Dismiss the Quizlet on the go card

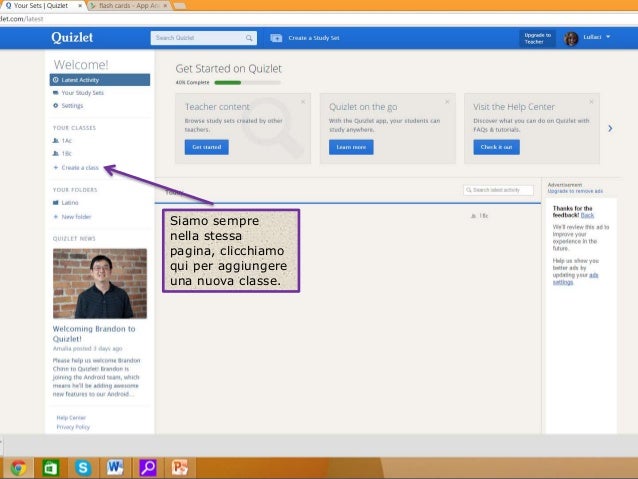[447, 101]
